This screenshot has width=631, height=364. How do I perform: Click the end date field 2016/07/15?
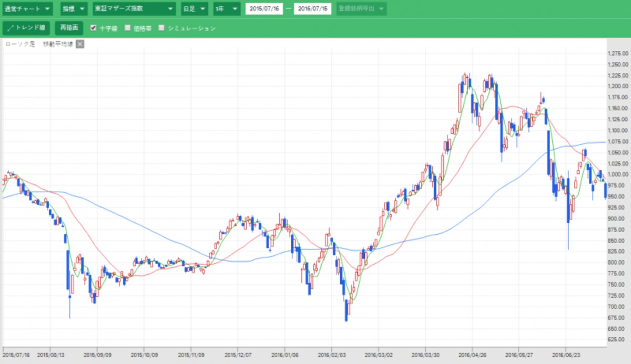(312, 9)
